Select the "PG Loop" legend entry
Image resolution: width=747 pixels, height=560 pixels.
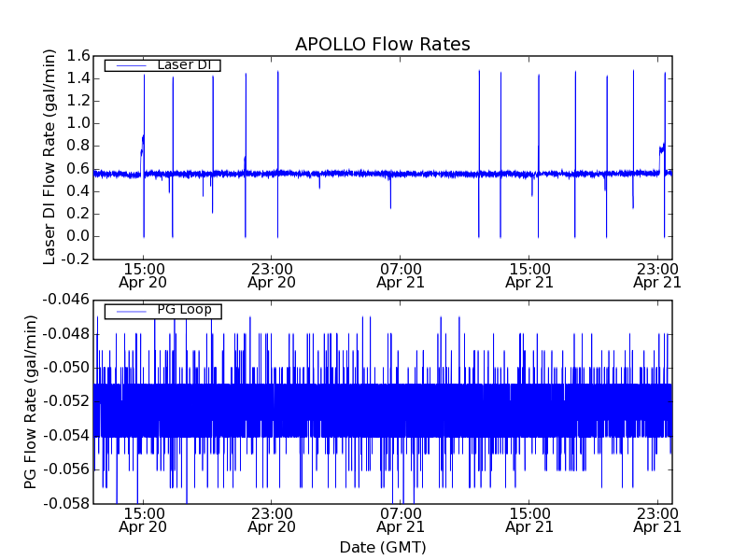(x=162, y=310)
